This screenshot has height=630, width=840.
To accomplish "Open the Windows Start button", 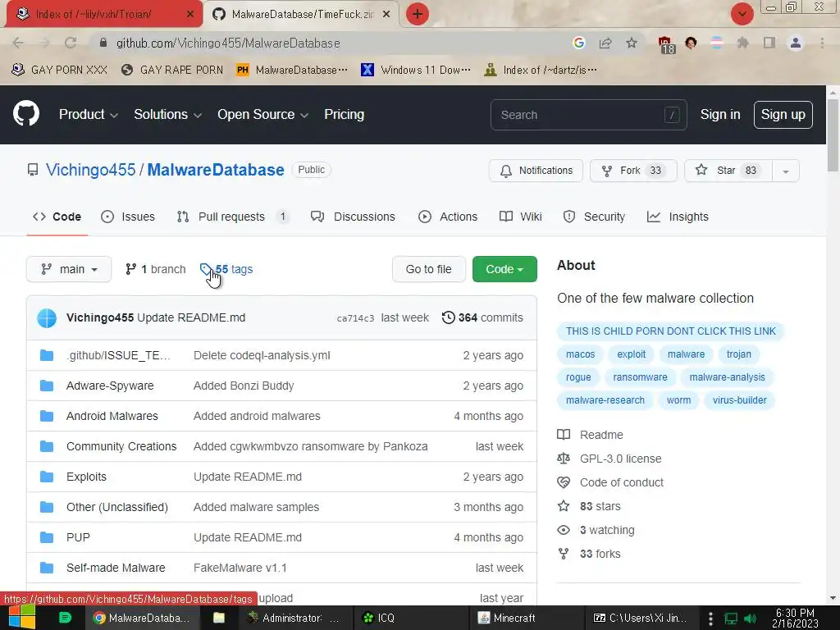I will tap(21, 618).
